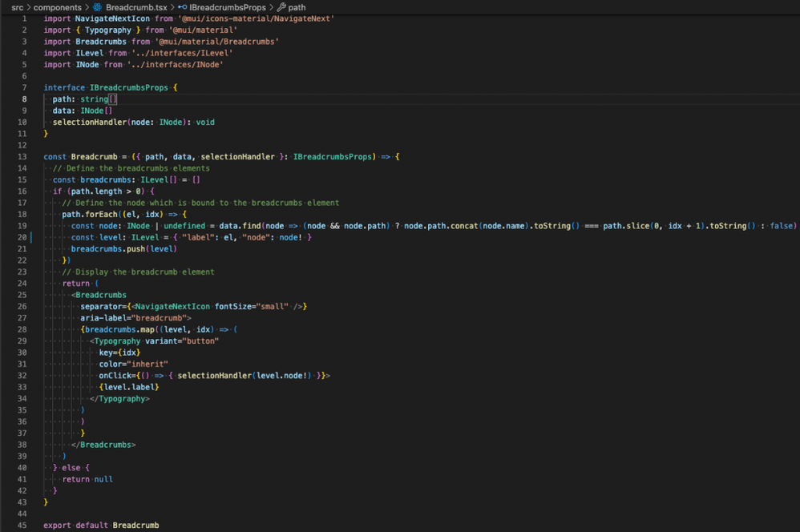The width and height of the screenshot is (800, 532).
Task: Click the '../interfaces/ILevel' import path
Action: [x=182, y=53]
